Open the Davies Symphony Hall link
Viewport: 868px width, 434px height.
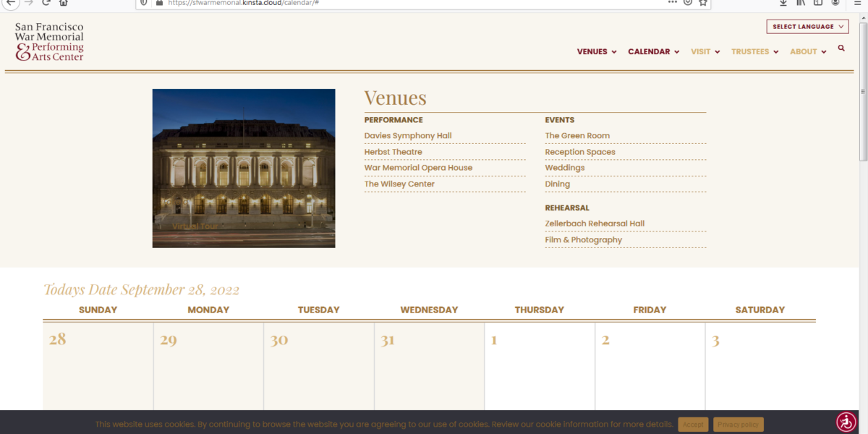407,136
